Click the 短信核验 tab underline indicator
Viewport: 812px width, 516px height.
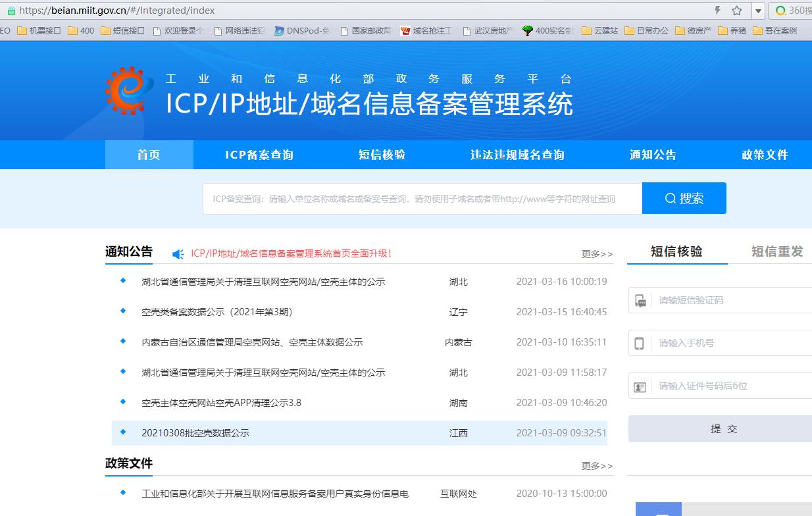coord(676,263)
